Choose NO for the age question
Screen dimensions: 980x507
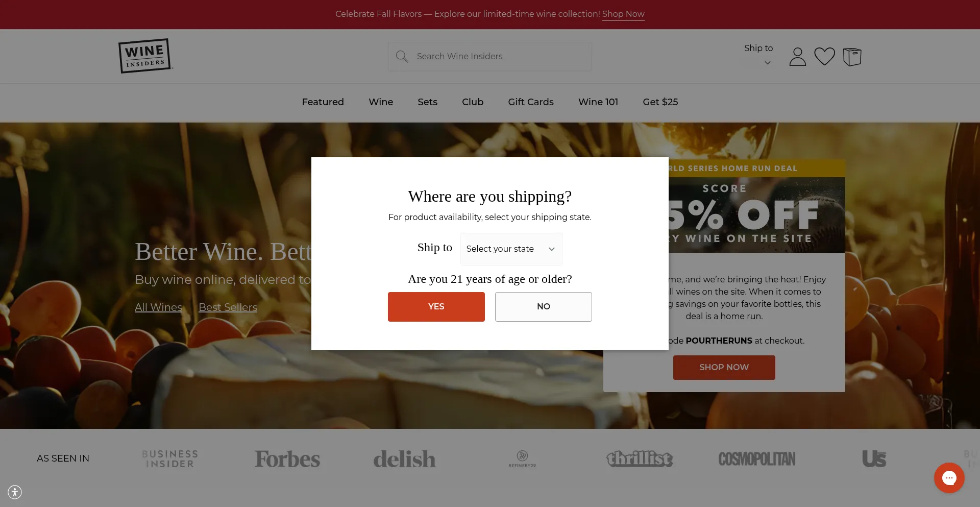pyautogui.click(x=543, y=306)
